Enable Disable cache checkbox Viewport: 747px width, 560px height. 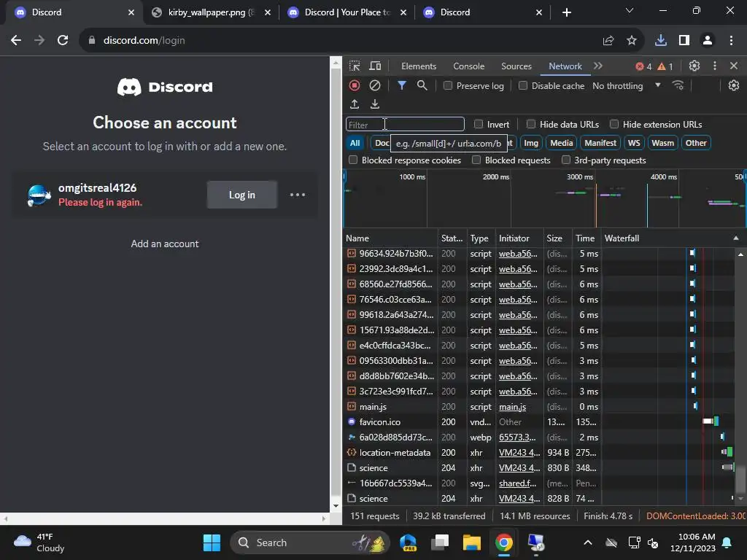(523, 85)
